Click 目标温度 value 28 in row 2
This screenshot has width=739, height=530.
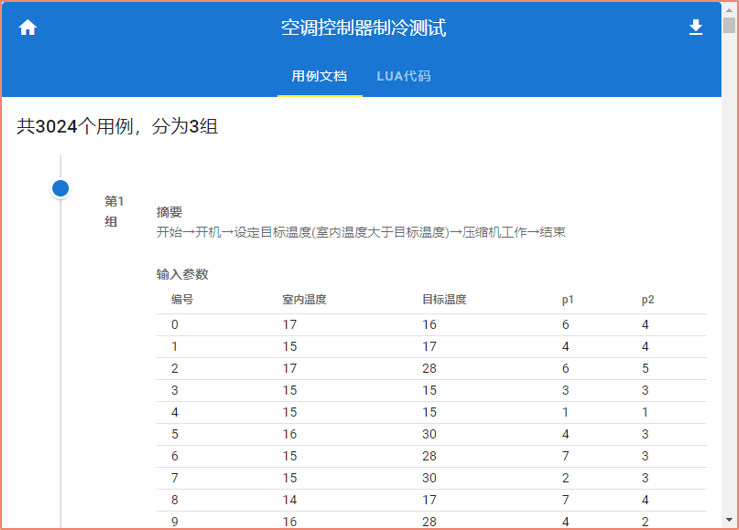tap(429, 368)
